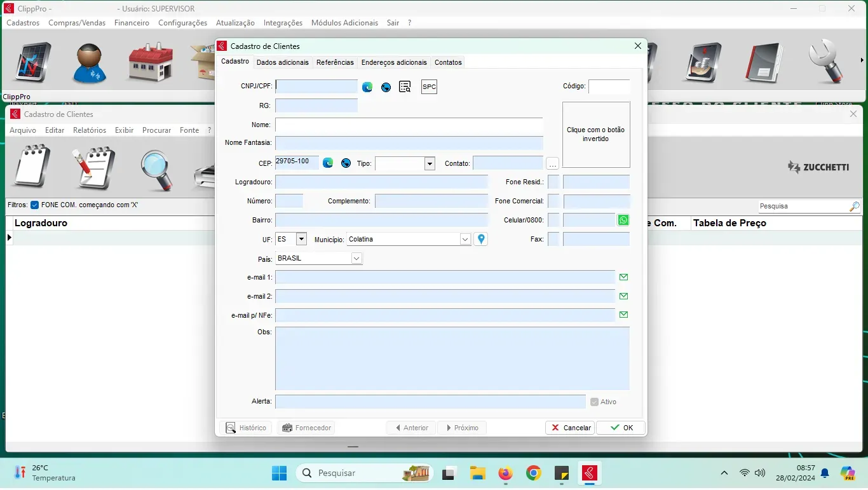Click the Edge browser icon next to CEP
This screenshot has width=868, height=490.
pos(328,163)
